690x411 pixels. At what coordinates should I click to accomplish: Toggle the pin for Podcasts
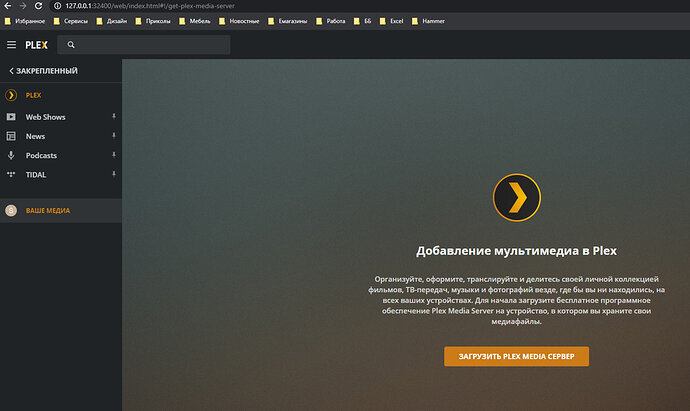[114, 155]
